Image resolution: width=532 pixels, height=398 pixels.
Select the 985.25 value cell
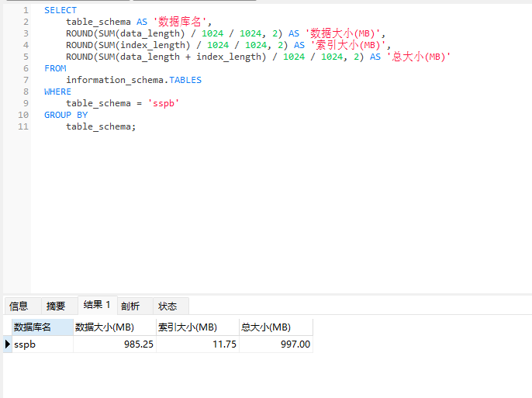pos(115,344)
